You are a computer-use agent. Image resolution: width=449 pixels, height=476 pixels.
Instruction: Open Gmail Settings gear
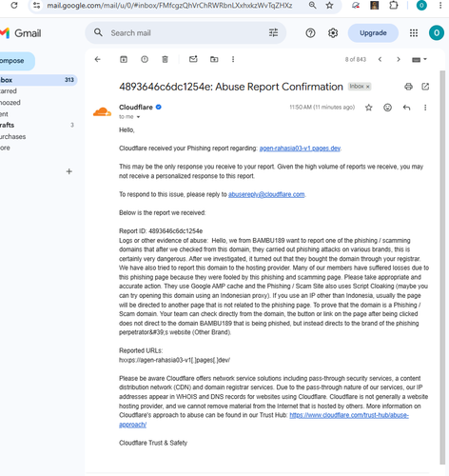(333, 32)
